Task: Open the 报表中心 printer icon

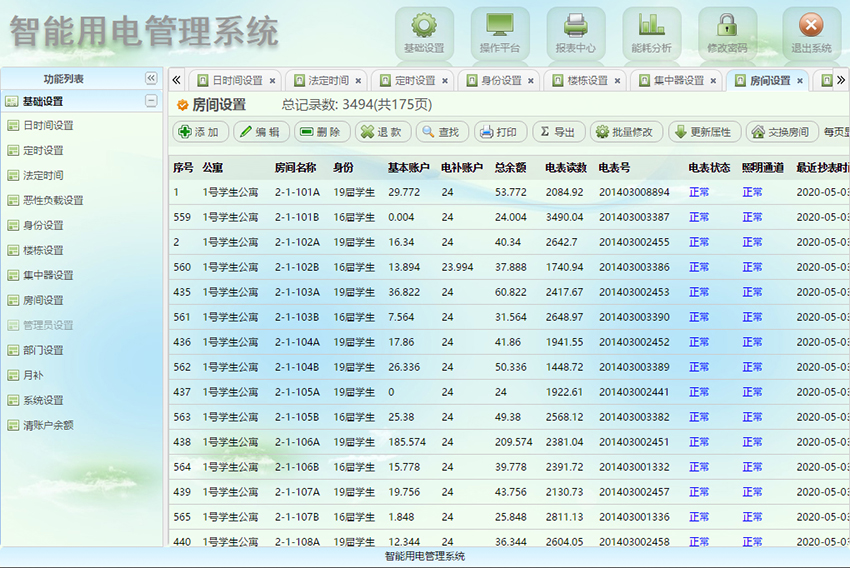Action: 575,26
